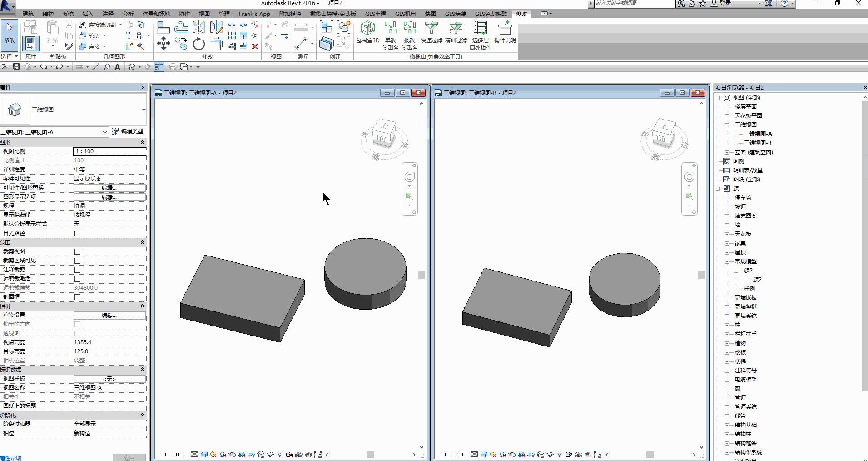The image size is (868, 461).
Task: Collapse the 常规模型 family node
Action: tap(727, 261)
